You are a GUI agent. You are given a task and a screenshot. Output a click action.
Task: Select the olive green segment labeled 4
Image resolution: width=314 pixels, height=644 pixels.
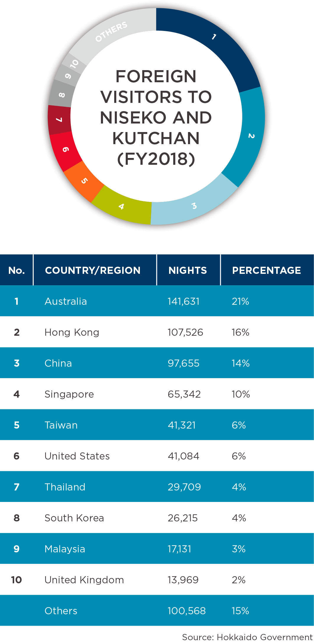(x=121, y=207)
